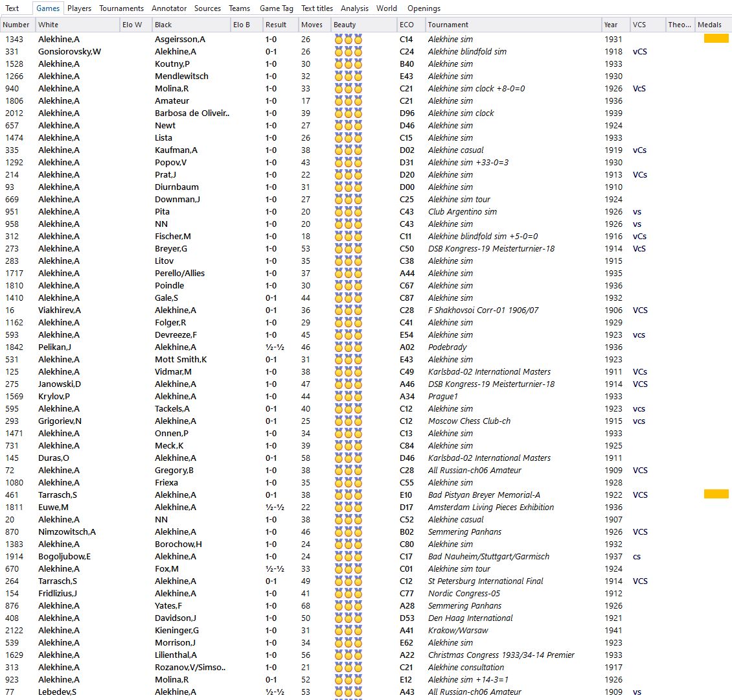732x700 pixels.
Task: Click beauty medals for Breyer game row
Action: pos(348,249)
